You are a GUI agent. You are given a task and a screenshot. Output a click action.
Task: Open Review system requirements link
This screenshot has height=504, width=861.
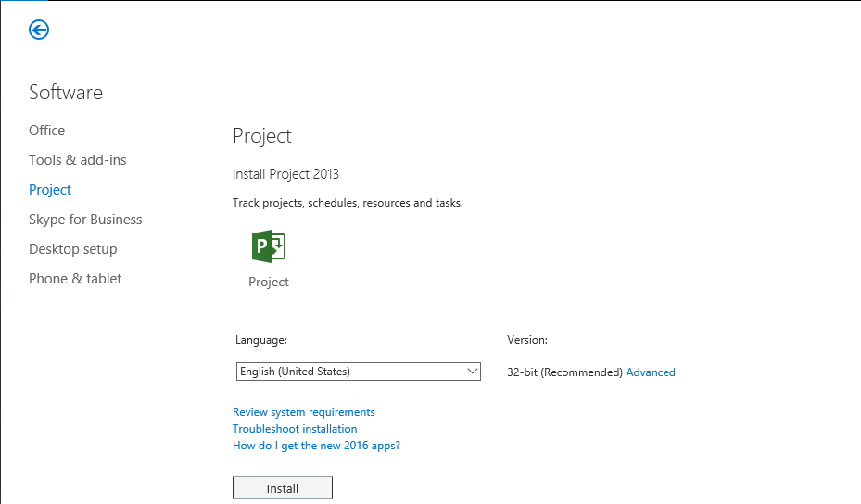click(x=304, y=412)
